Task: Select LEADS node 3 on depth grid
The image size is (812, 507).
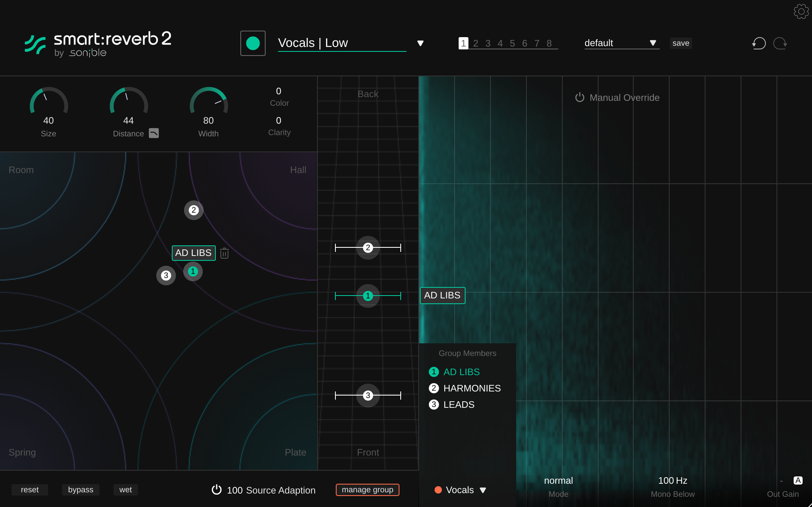Action: point(368,395)
